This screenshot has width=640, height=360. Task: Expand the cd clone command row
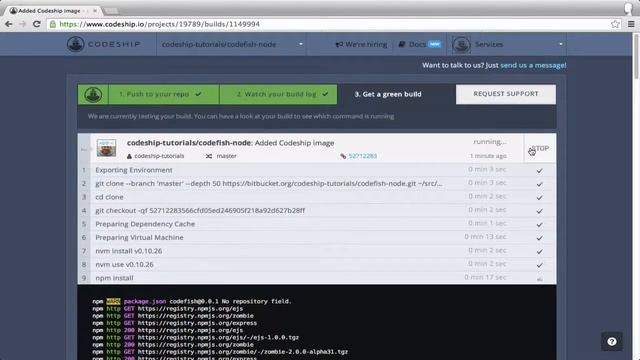317,197
